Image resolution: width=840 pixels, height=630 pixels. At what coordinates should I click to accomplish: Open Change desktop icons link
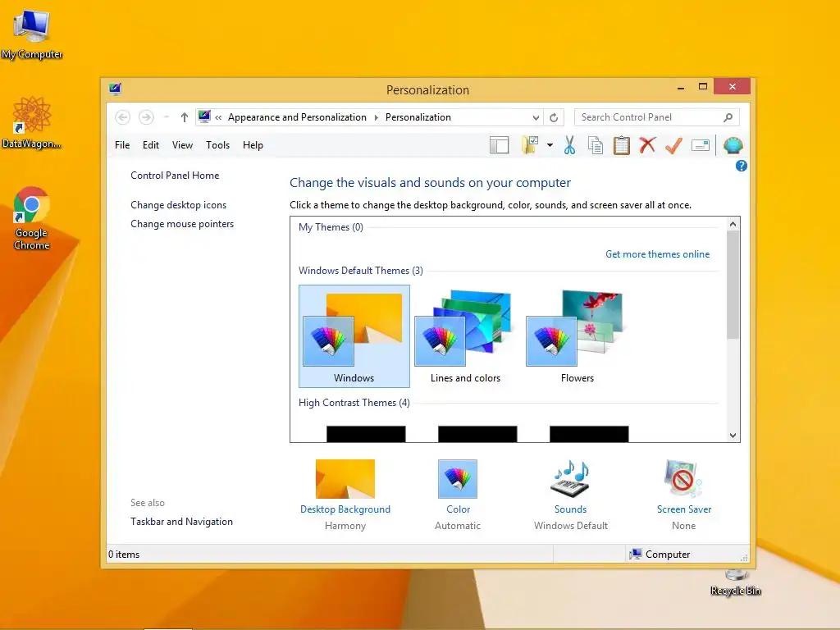click(178, 205)
